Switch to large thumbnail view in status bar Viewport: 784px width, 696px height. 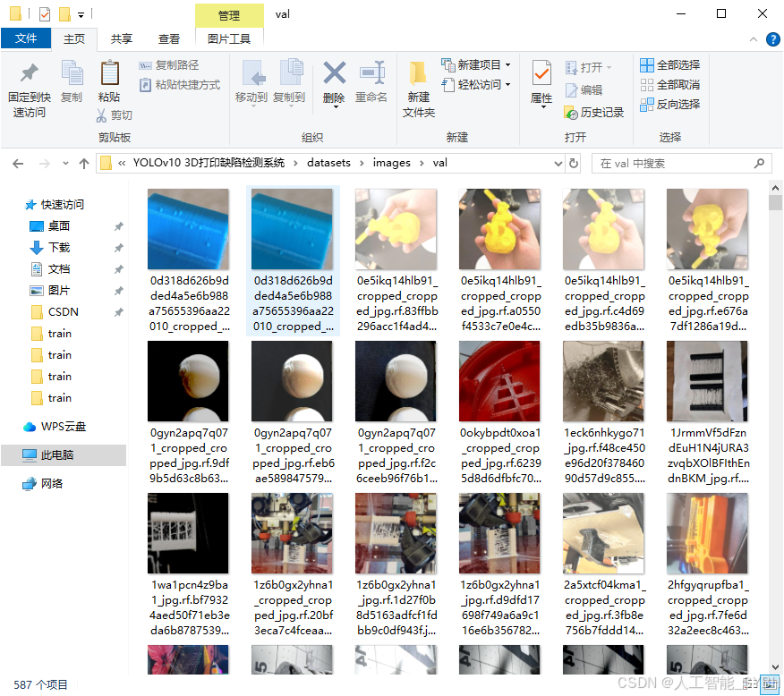pos(771,682)
